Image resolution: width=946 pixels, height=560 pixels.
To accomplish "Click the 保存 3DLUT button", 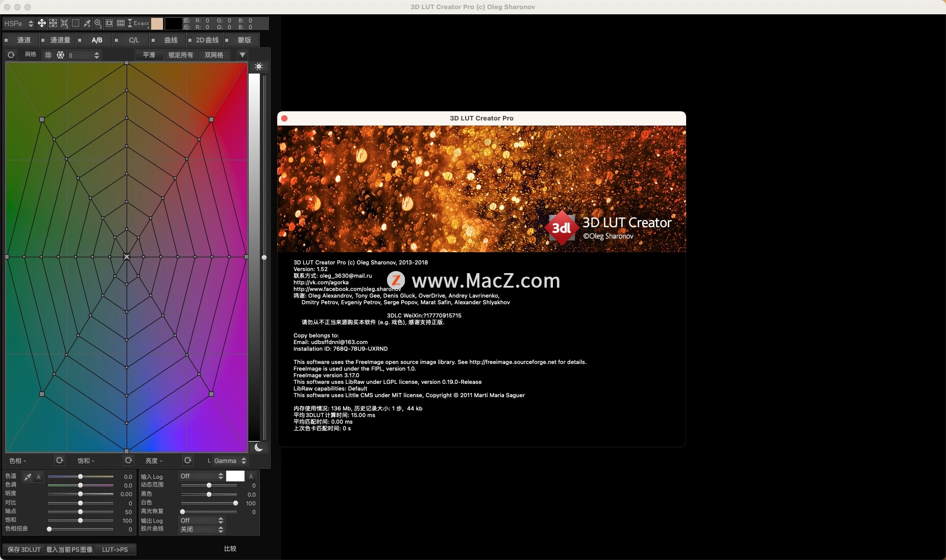I will click(x=24, y=549).
